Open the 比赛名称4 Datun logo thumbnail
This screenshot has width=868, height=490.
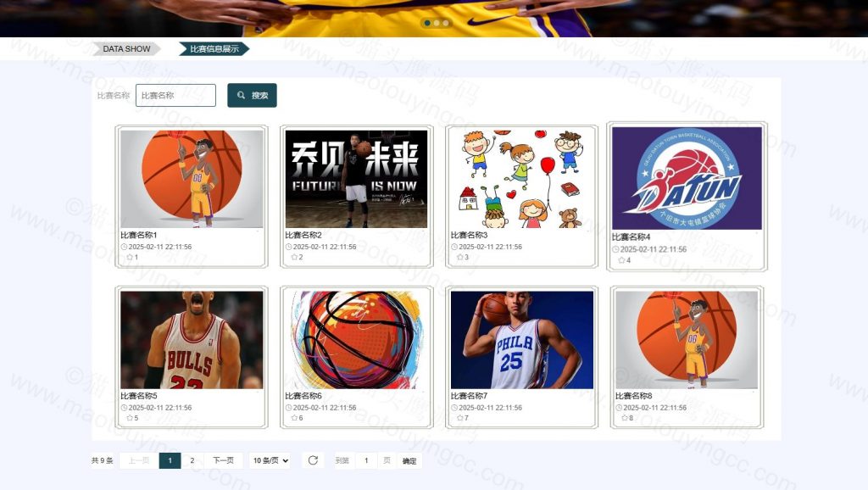point(687,178)
